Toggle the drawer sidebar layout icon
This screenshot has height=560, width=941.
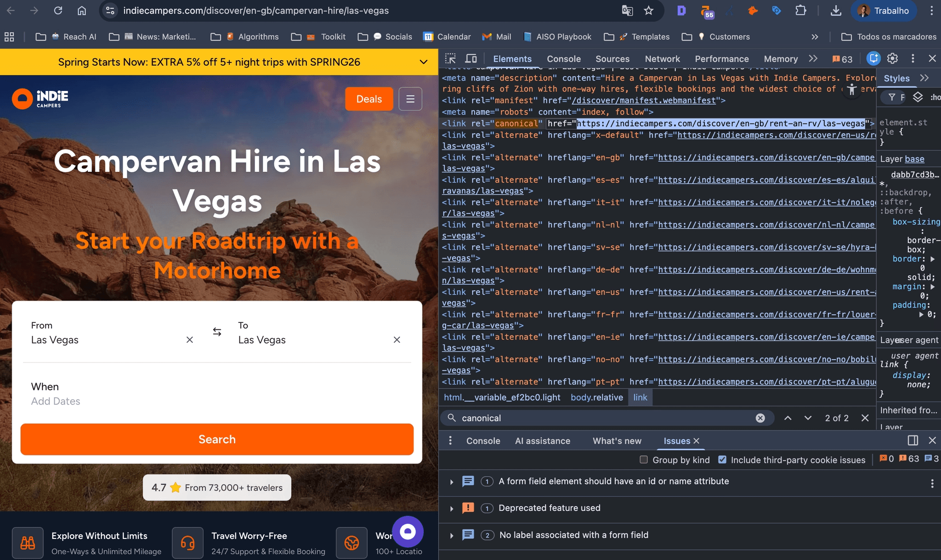[913, 440]
